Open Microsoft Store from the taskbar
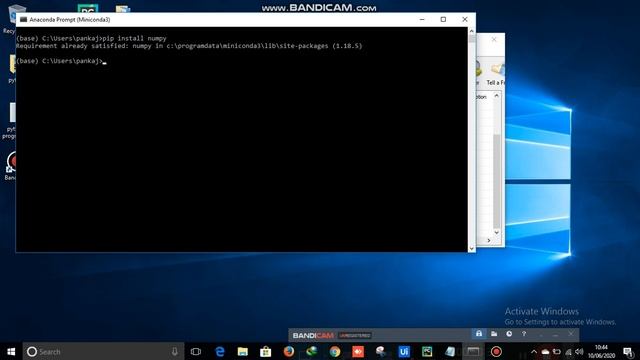Viewport: 640px width, 360px height. click(266, 351)
